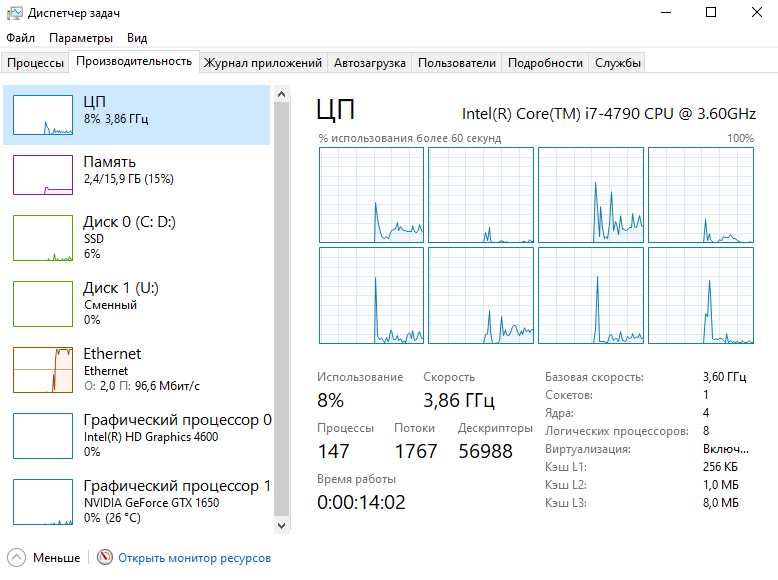
Task: Click the Время работы value 0:00:14:02
Action: point(361,502)
